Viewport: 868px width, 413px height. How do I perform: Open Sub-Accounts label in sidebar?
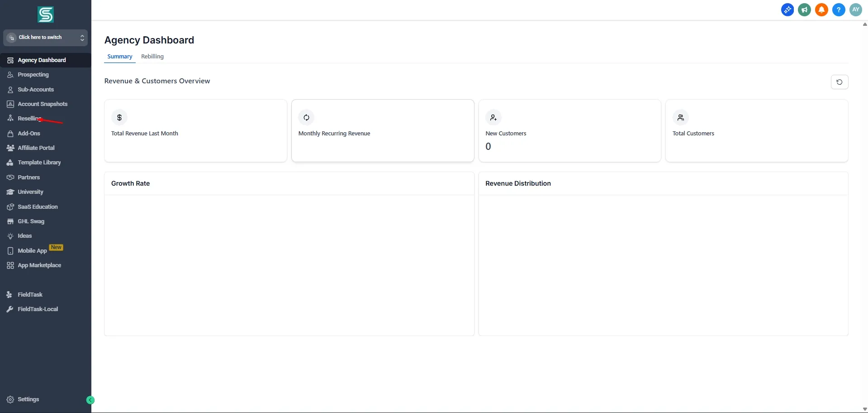pyautogui.click(x=36, y=90)
